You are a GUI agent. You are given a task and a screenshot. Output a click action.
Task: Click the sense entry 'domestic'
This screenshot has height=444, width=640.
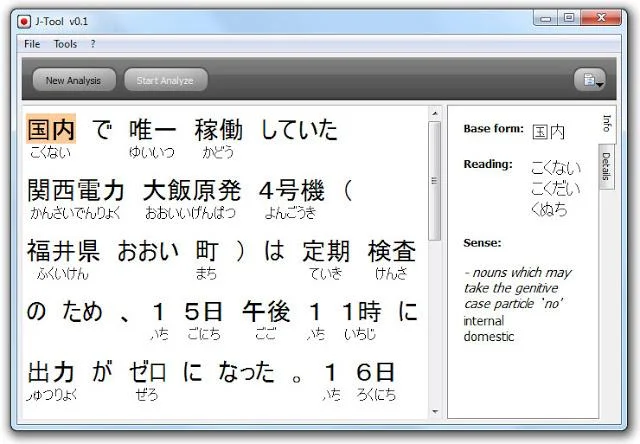[489, 337]
